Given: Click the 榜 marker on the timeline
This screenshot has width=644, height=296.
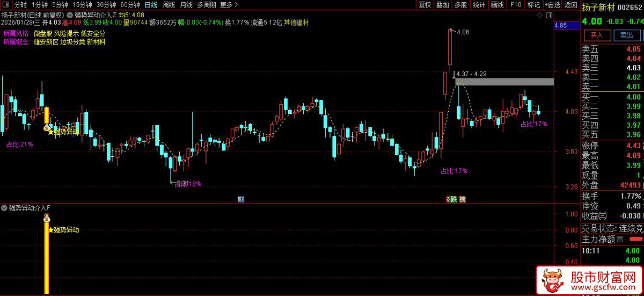Looking at the screenshot, I should (463, 199).
